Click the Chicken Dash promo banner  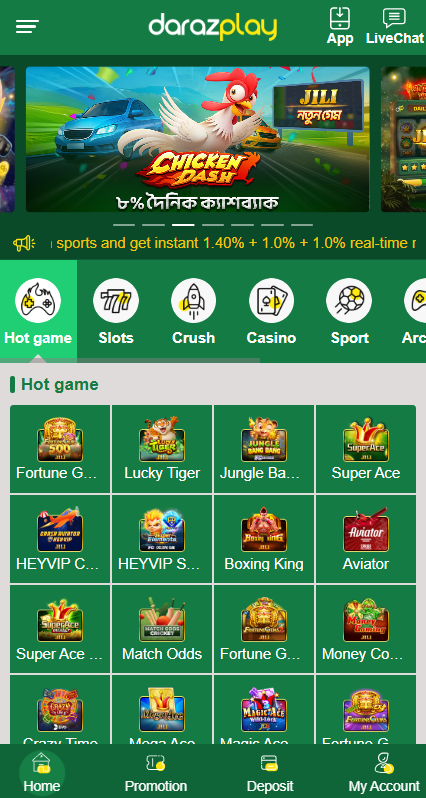point(197,139)
